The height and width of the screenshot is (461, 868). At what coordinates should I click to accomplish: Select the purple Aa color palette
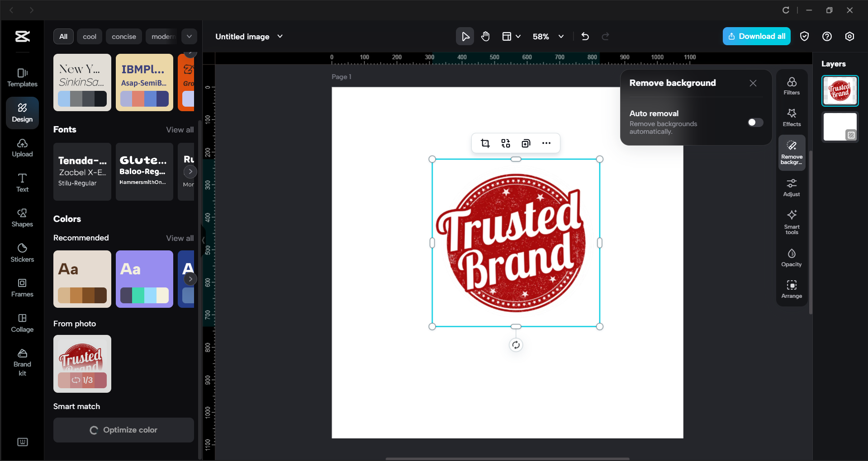pyautogui.click(x=144, y=279)
